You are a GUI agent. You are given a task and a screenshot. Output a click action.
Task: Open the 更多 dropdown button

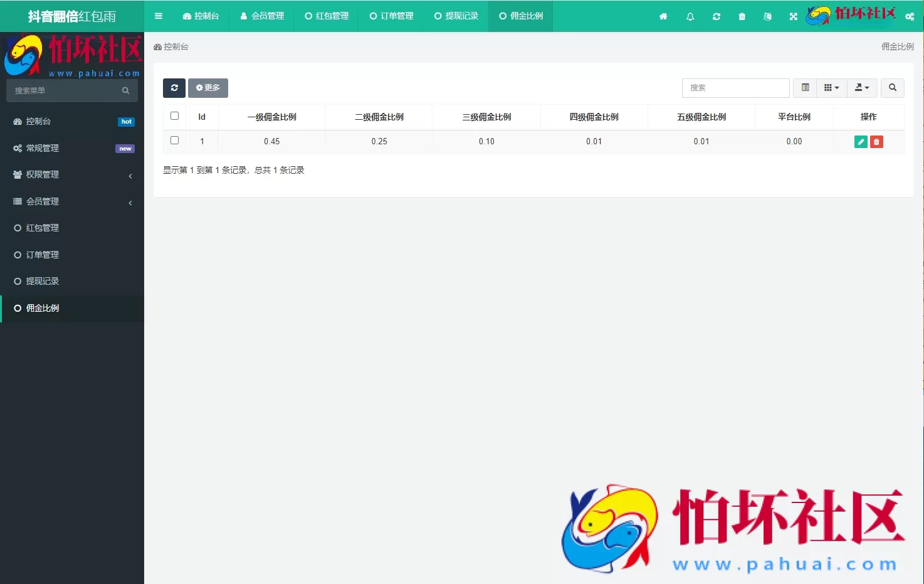coord(208,88)
